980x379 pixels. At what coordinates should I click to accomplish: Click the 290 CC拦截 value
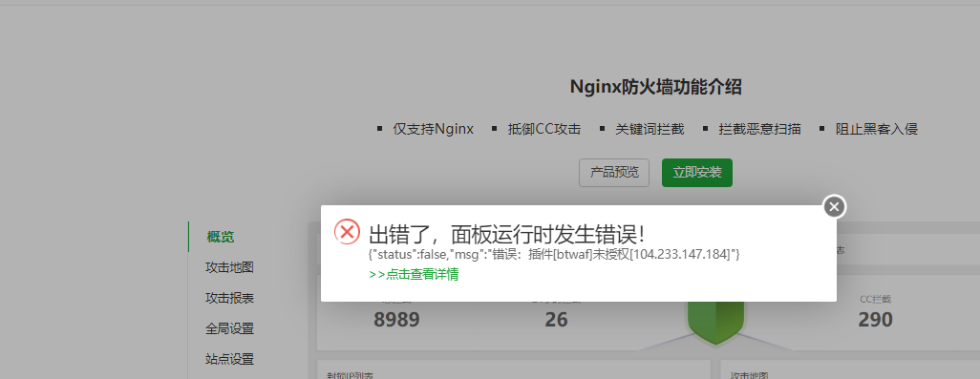[x=875, y=320]
